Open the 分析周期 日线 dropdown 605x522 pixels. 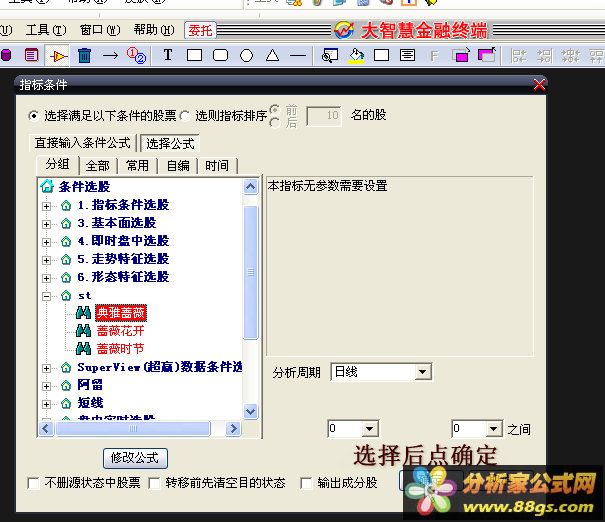click(422, 372)
